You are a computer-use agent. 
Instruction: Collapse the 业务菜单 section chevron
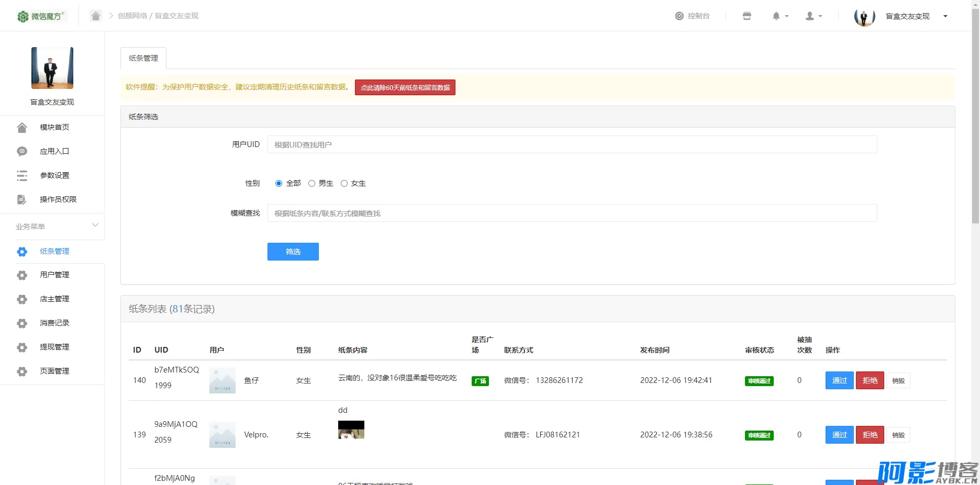pos(95,225)
